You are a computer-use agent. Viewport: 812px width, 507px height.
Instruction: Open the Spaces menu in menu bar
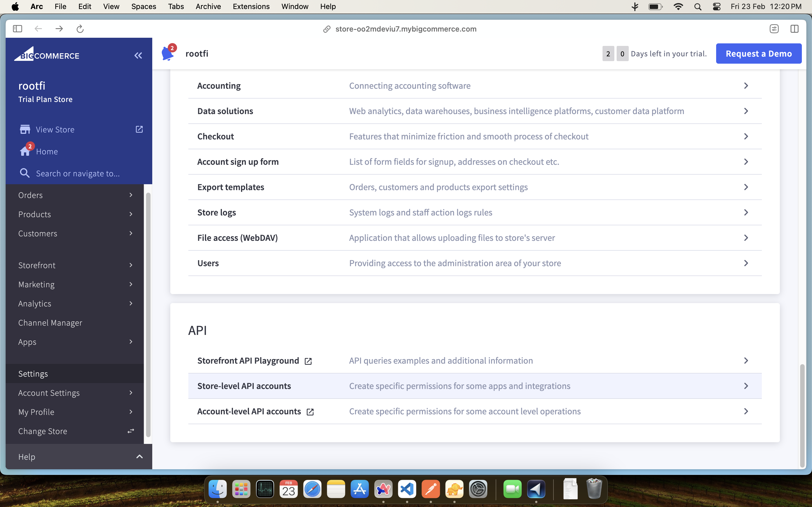pos(144,7)
